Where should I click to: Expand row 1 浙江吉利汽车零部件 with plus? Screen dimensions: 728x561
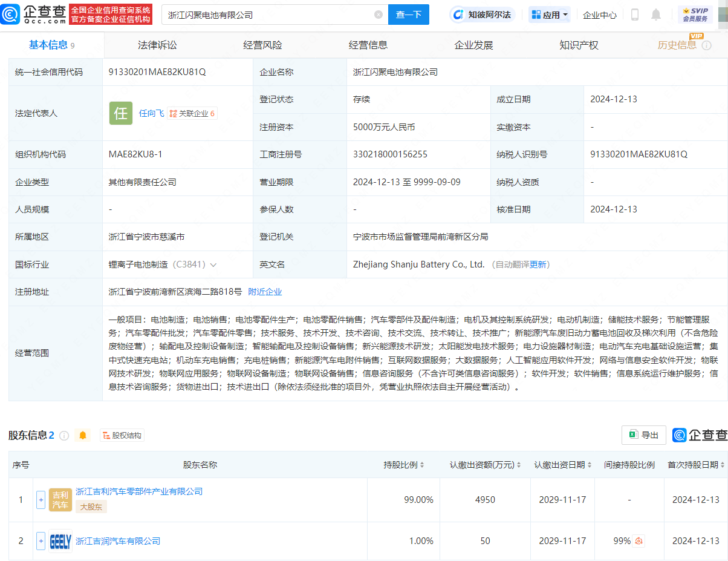coord(41,500)
